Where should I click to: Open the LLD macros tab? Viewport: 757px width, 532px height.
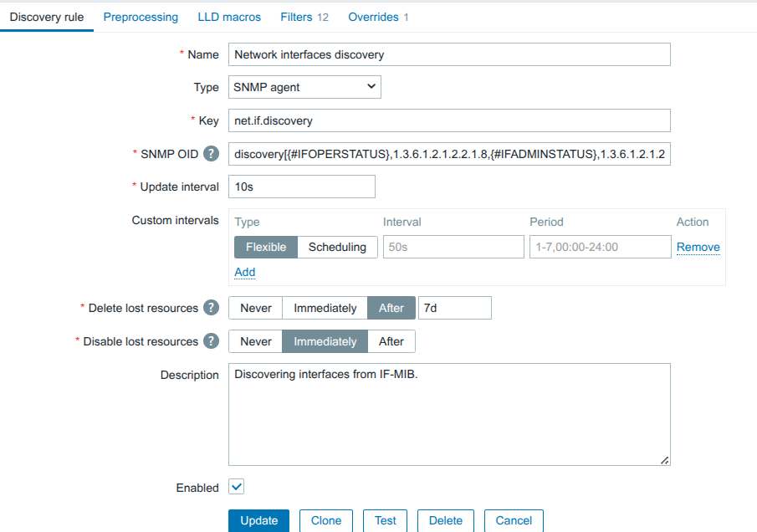(x=229, y=17)
